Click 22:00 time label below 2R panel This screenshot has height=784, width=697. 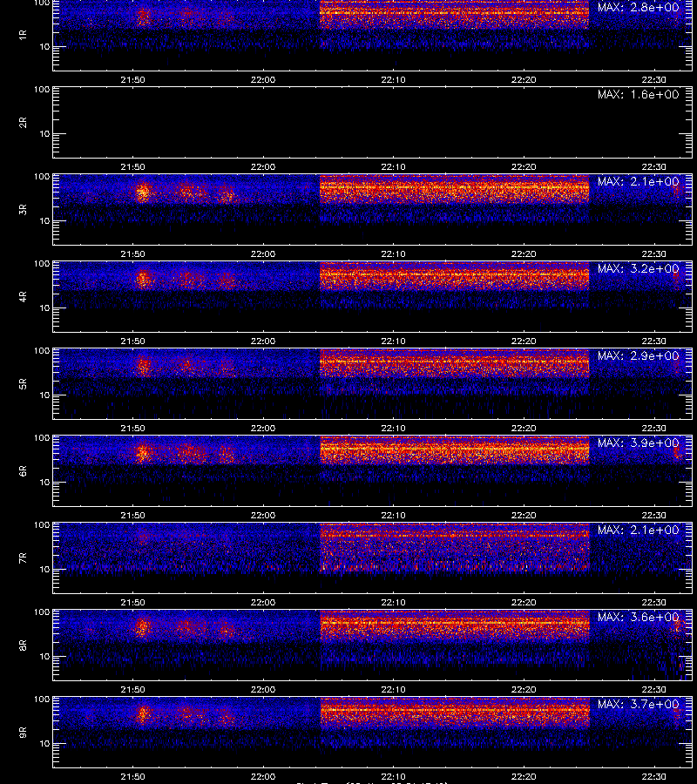263,167
